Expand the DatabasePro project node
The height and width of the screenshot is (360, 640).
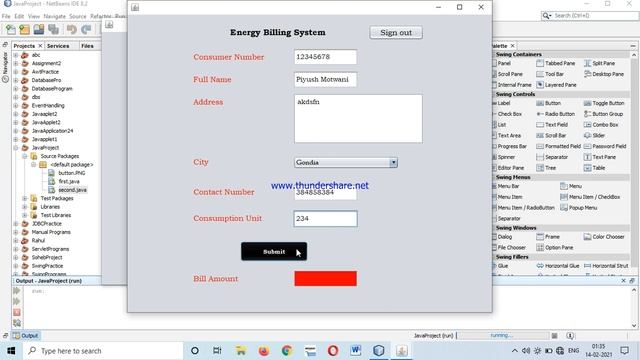[x=16, y=80]
